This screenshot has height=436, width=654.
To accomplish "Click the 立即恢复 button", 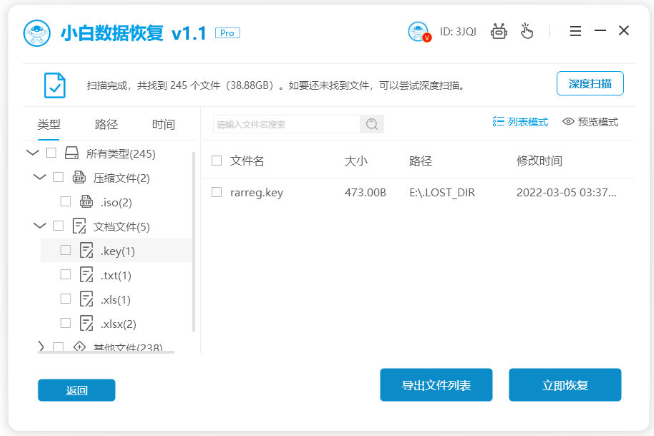I will click(565, 385).
